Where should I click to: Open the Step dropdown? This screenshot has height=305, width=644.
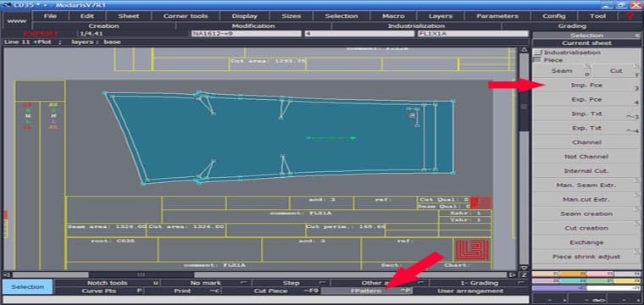pos(291,283)
